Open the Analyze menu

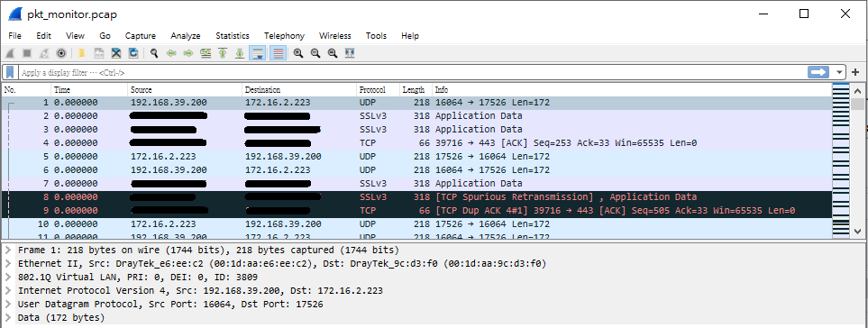click(186, 36)
